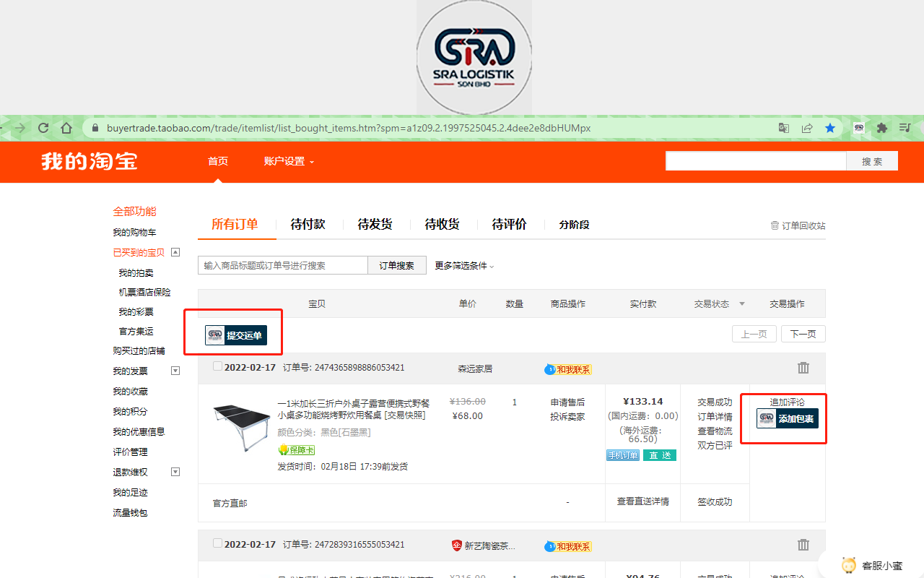
Task: Bookmark the page via the star icon
Action: coord(830,128)
